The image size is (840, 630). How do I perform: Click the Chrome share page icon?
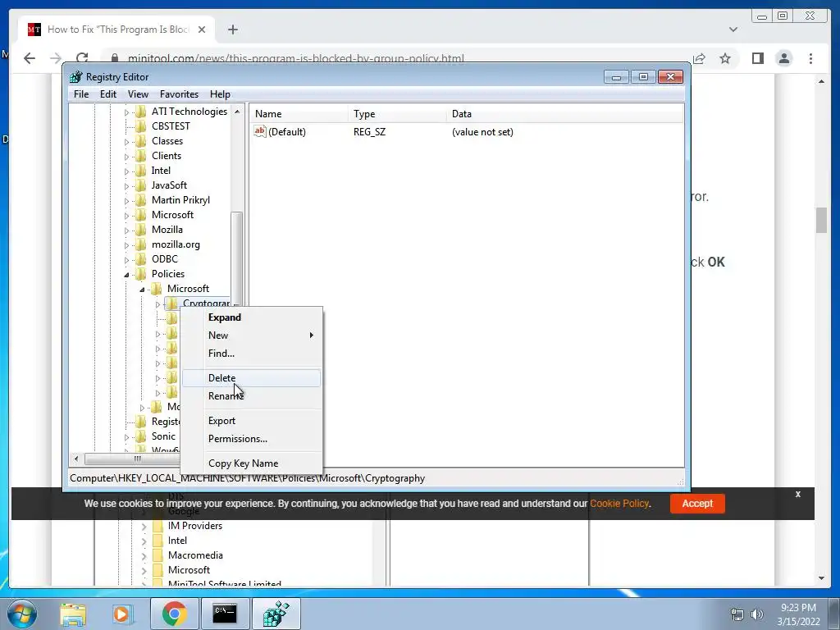click(x=699, y=58)
